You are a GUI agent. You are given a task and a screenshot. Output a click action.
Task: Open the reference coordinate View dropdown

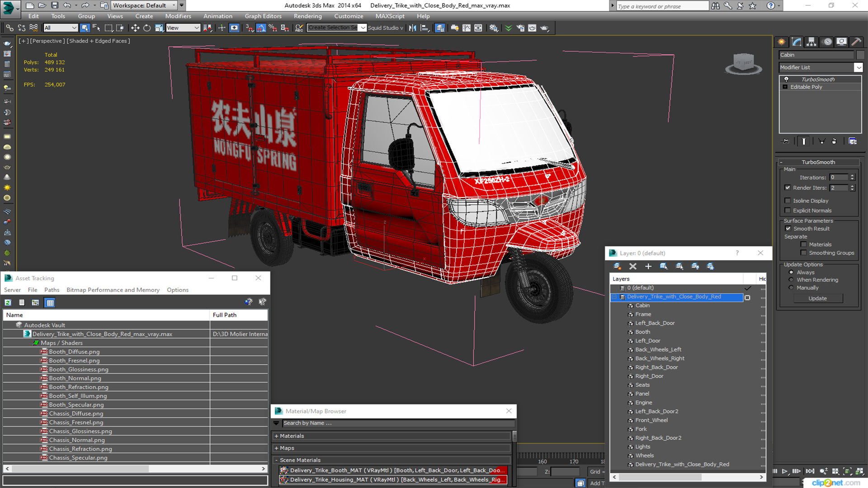click(x=183, y=28)
